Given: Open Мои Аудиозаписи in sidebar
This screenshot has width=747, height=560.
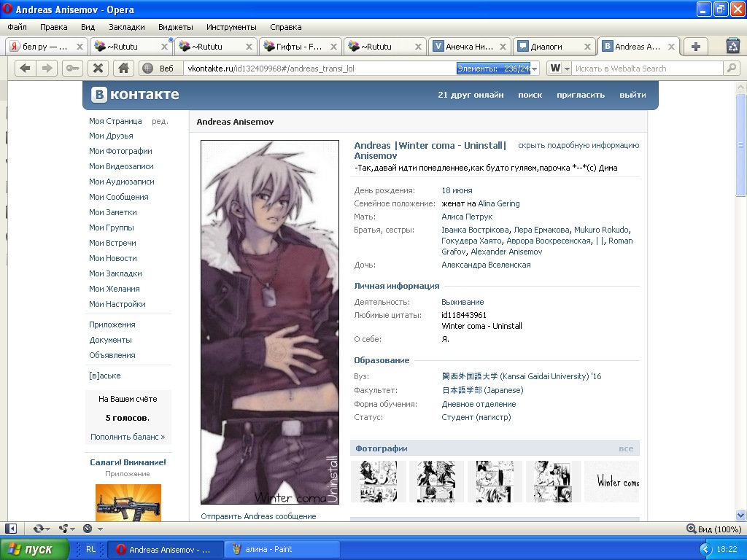Looking at the screenshot, I should pyautogui.click(x=122, y=182).
